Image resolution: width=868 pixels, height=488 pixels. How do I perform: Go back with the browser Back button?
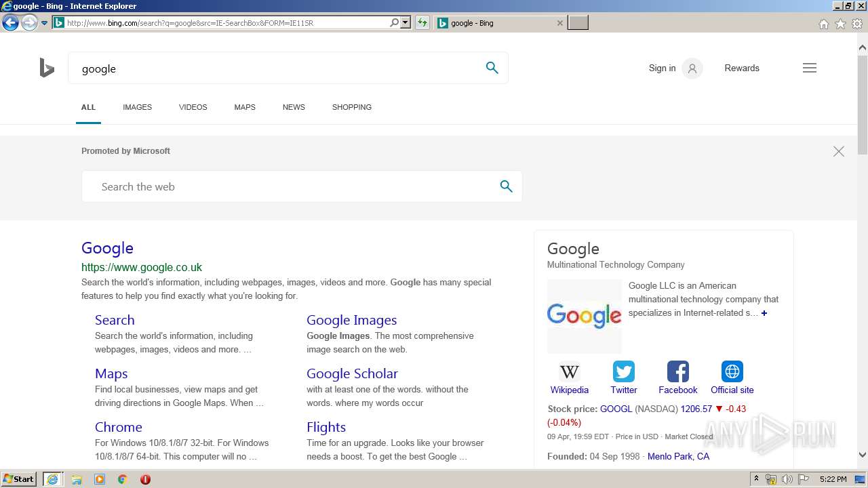coord(10,23)
